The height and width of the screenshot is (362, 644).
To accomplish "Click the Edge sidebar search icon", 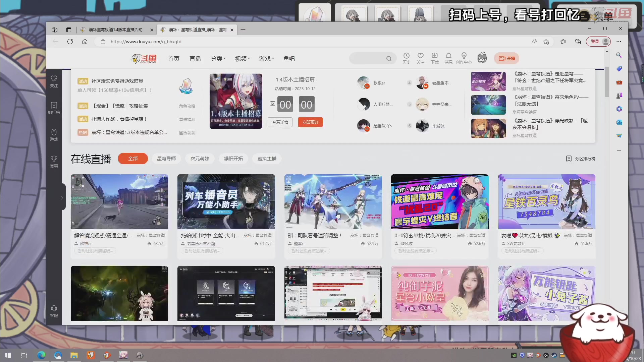I will coord(619,55).
